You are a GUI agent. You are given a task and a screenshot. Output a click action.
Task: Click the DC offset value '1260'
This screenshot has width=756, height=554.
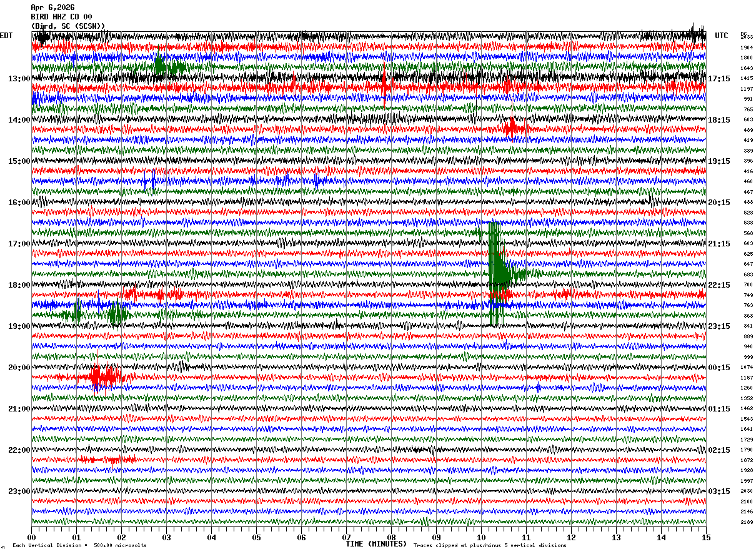[747, 388]
